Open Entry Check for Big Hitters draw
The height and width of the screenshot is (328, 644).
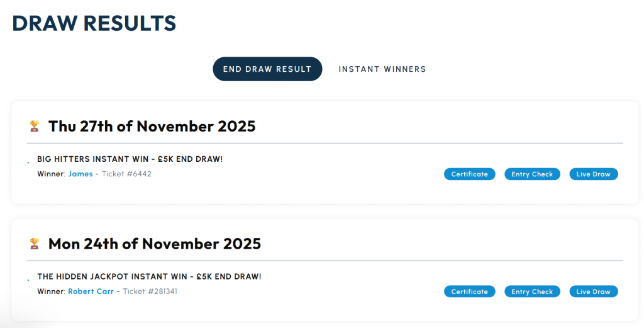tap(532, 174)
